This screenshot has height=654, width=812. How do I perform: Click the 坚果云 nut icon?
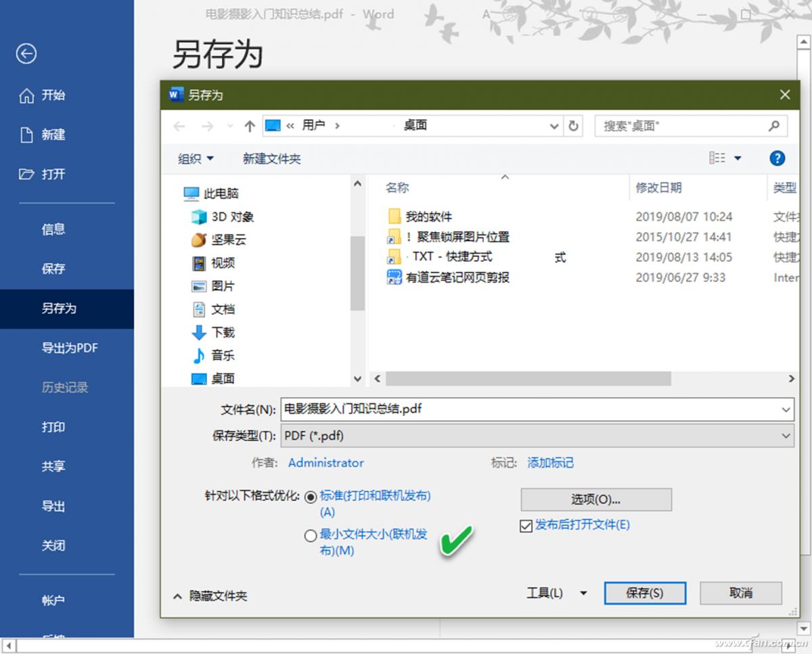199,240
